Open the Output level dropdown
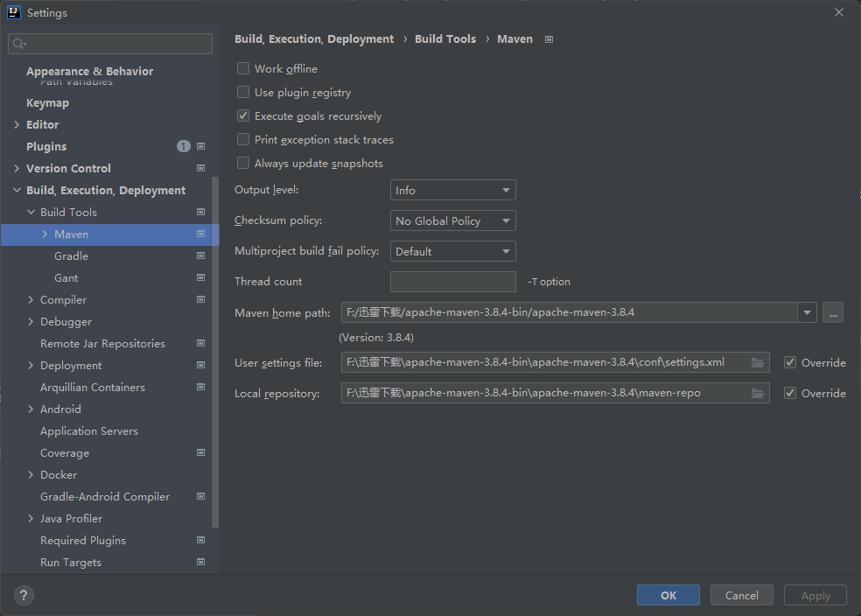 452,190
